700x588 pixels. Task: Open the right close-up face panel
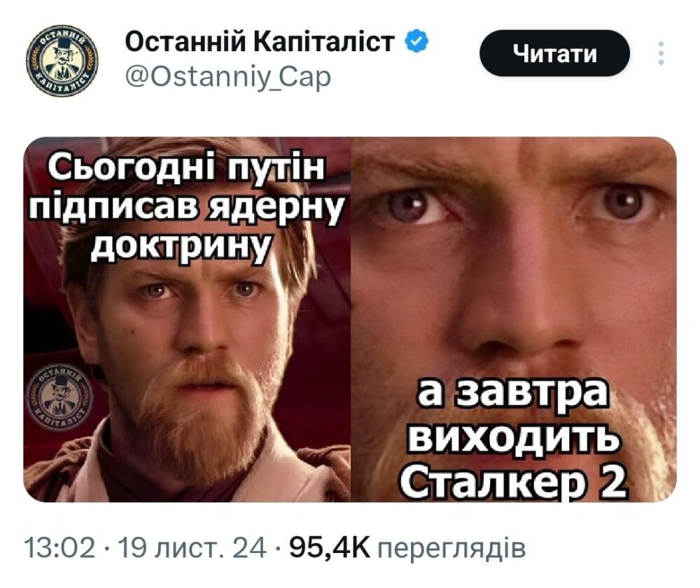[x=514, y=319]
